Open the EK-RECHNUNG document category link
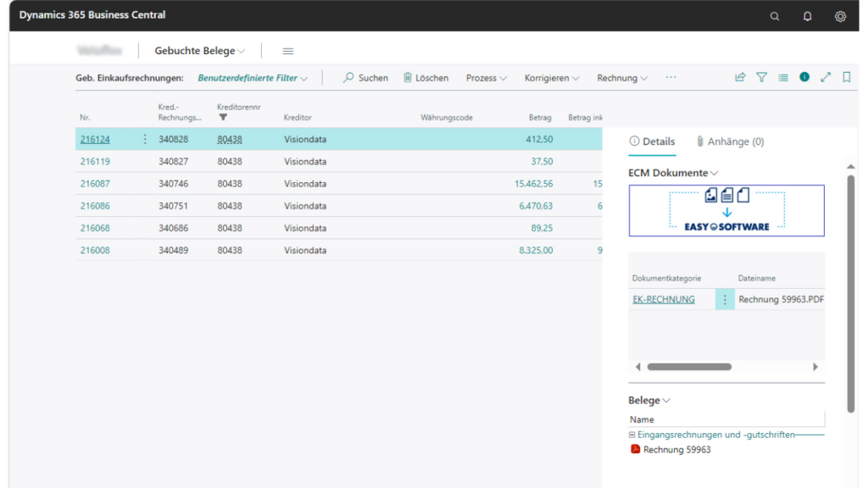 point(663,299)
